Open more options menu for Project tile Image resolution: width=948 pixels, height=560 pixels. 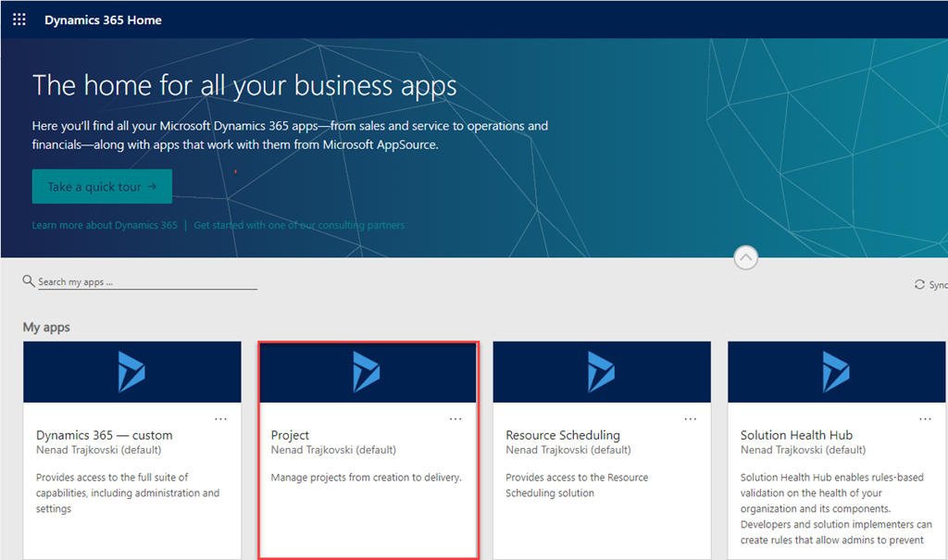455,418
